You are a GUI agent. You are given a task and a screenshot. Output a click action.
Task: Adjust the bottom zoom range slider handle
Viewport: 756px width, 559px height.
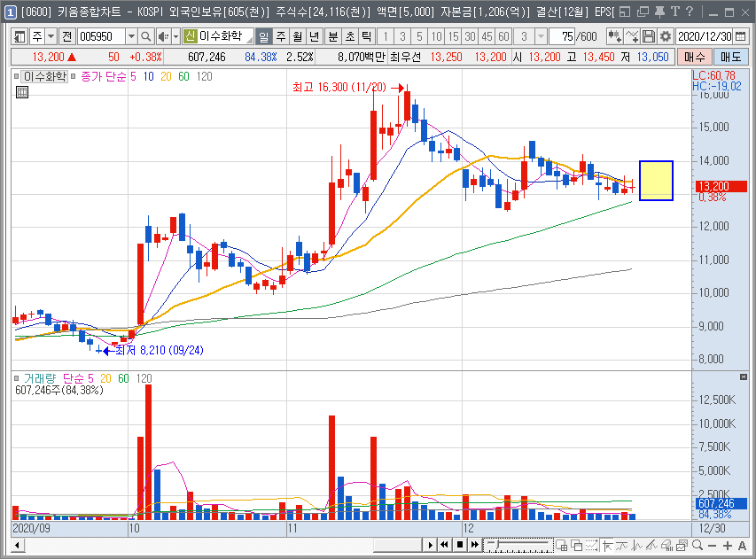[x=497, y=544]
